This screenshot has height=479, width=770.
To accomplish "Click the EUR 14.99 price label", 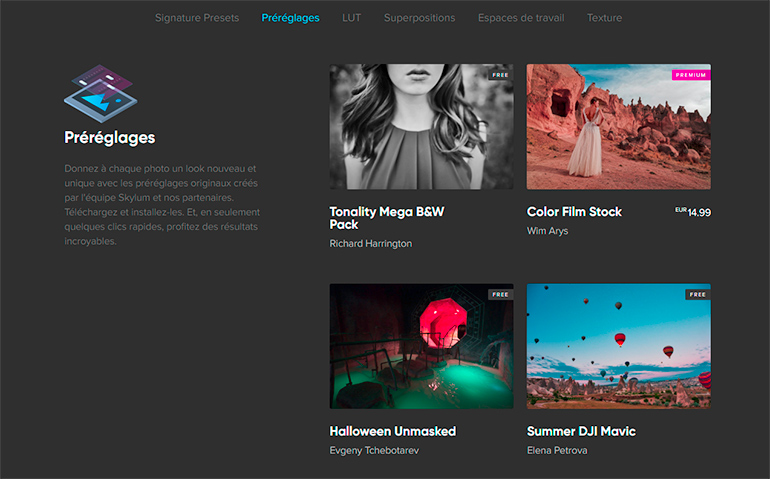I will (693, 212).
